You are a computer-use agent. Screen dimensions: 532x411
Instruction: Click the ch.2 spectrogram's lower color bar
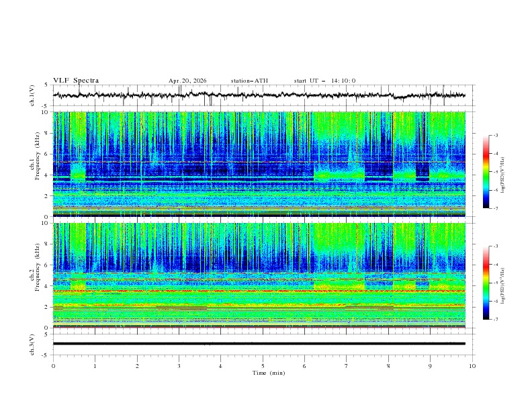click(486, 283)
